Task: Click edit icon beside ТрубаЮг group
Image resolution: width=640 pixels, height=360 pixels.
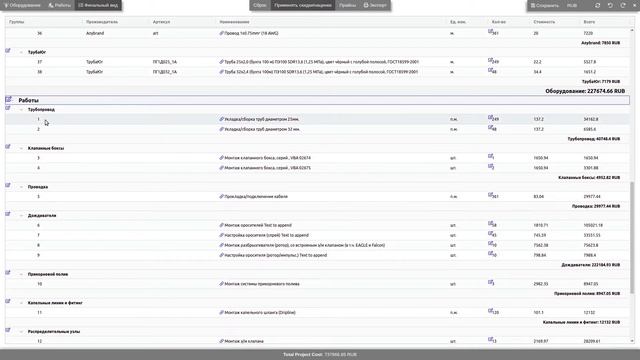Action: click(8, 51)
